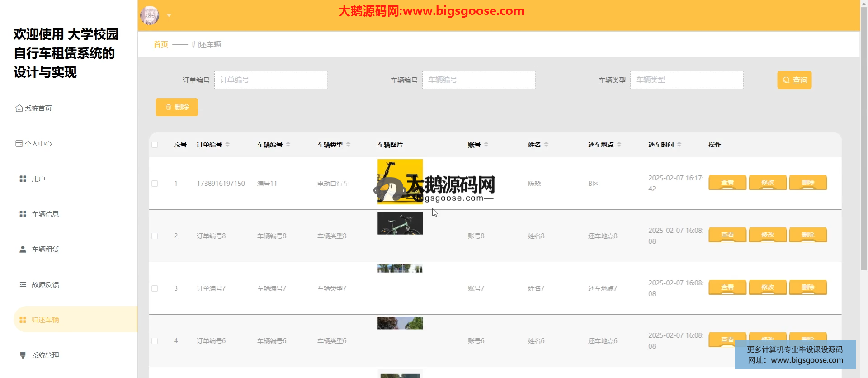Click the 查询 search button
The image size is (868, 378).
click(x=794, y=80)
